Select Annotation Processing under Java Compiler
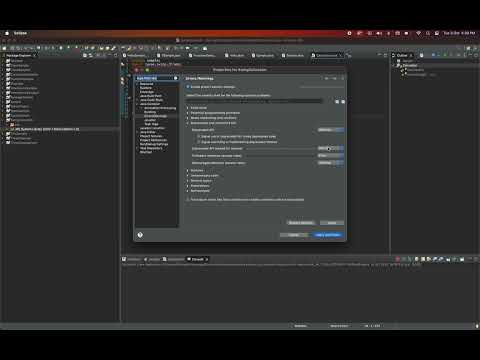The image size is (480, 360). coord(160,108)
